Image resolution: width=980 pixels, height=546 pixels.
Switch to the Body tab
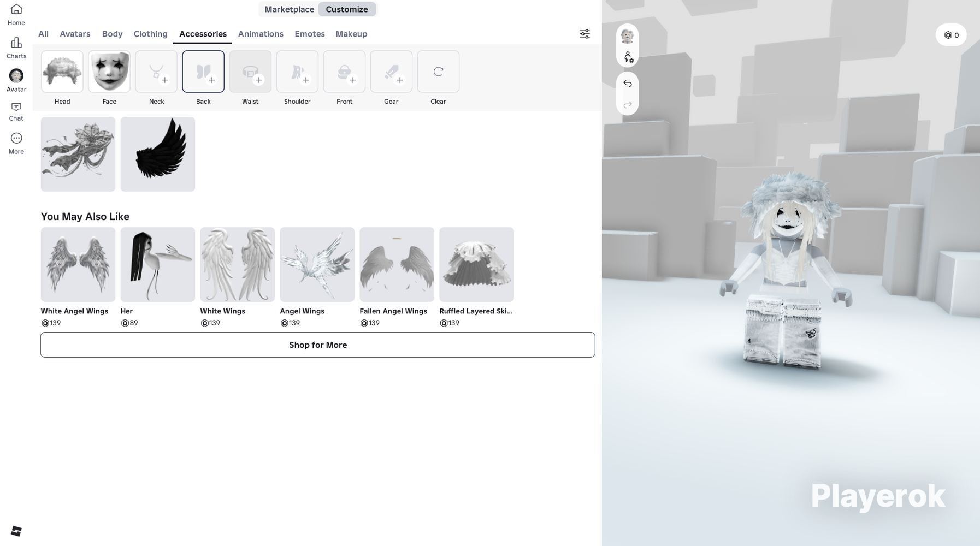(112, 34)
